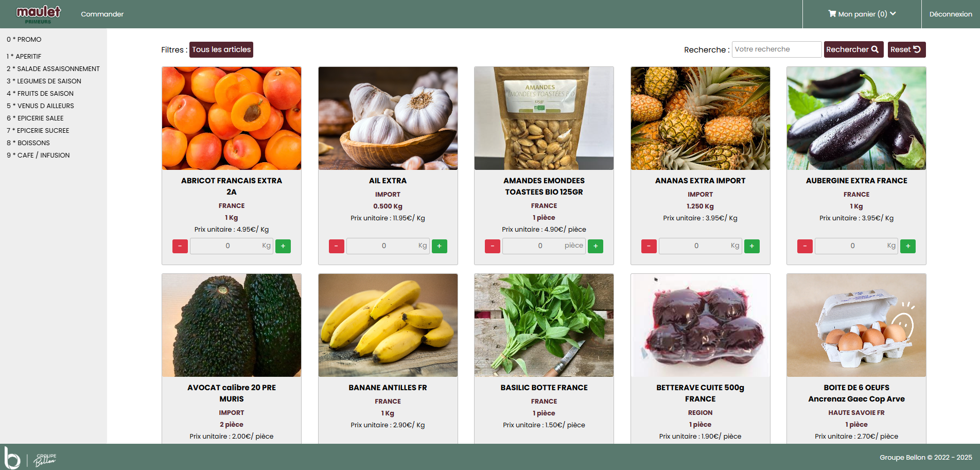This screenshot has width=980, height=470.
Task: Click minus button for Ananas Extra Import
Action: (649, 246)
